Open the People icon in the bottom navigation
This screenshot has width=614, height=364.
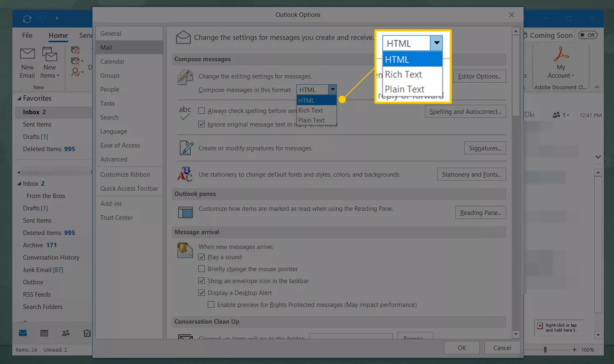[x=66, y=333]
